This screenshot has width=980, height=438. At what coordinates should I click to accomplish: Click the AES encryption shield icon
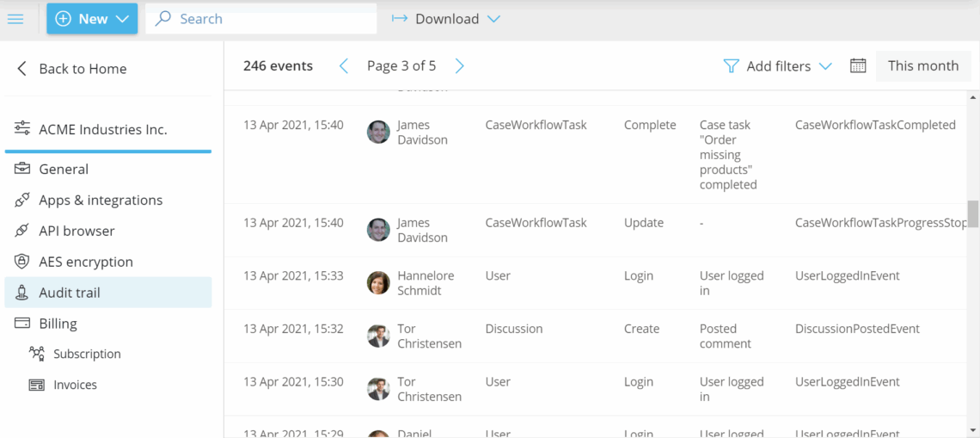coord(22,262)
